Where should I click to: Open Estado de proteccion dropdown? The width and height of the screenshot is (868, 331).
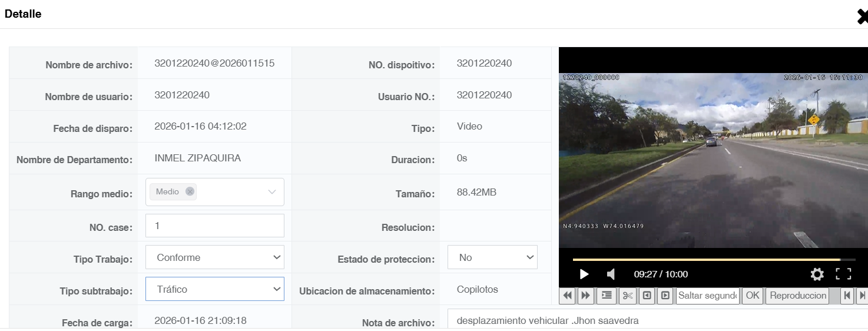492,257
